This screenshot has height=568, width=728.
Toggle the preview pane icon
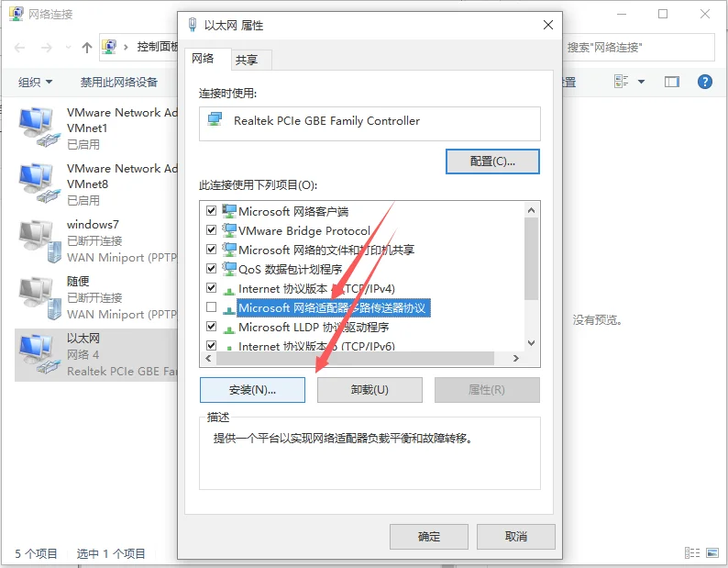click(671, 83)
